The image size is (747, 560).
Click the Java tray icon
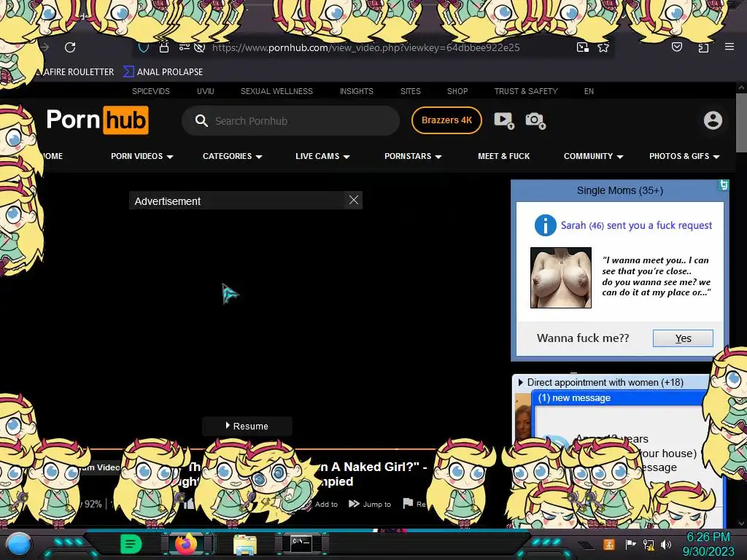[x=609, y=544]
